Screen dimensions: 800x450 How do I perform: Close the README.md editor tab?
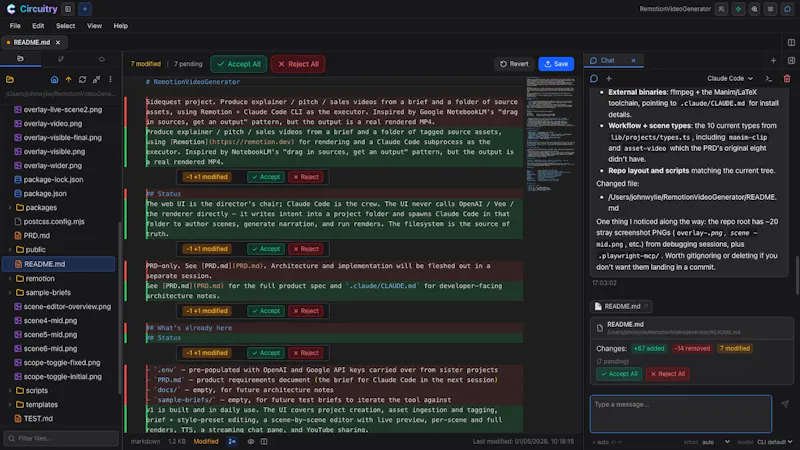(x=58, y=42)
